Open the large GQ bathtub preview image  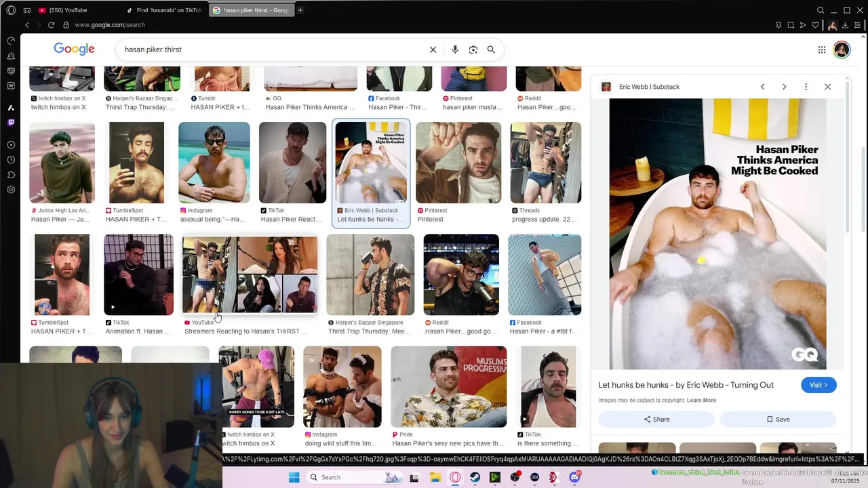717,235
